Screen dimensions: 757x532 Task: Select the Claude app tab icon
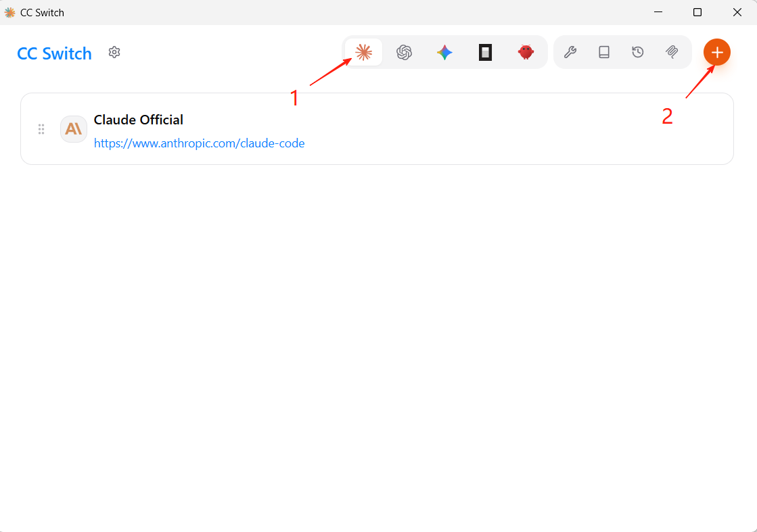363,52
